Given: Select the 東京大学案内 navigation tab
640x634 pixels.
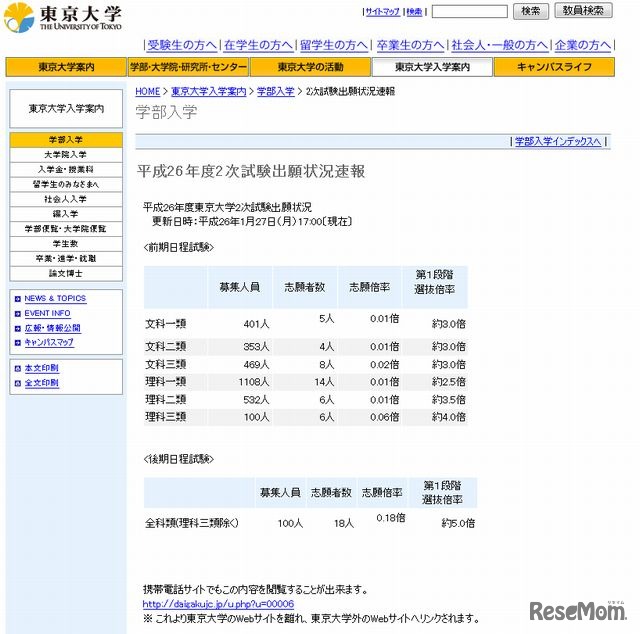Looking at the screenshot, I should [x=66, y=67].
